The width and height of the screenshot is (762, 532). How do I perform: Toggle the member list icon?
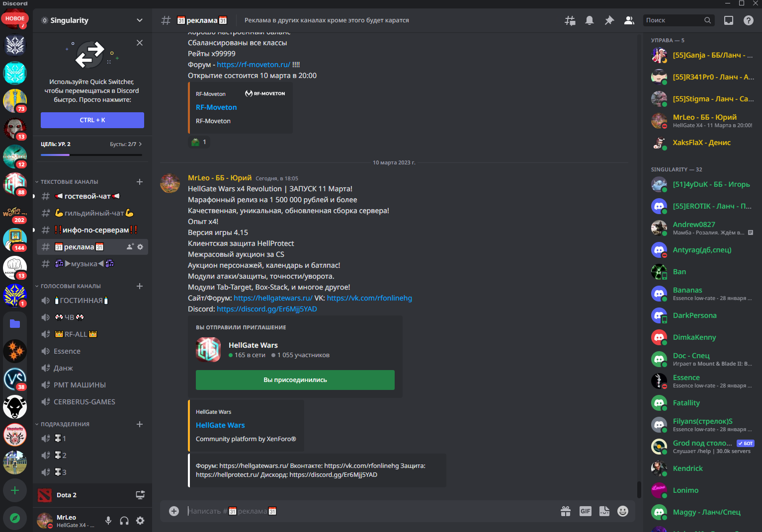629,20
